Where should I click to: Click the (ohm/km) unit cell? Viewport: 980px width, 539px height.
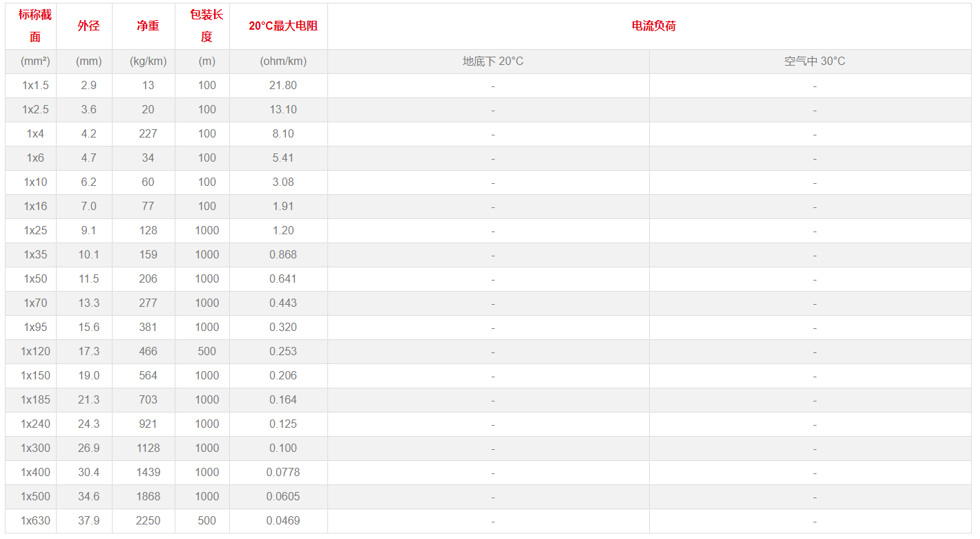(x=283, y=61)
